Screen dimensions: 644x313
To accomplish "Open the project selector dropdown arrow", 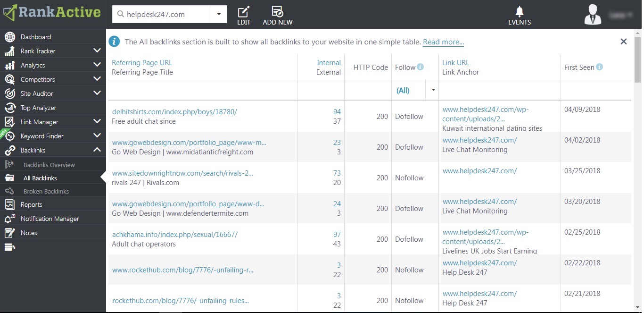I will [x=219, y=14].
